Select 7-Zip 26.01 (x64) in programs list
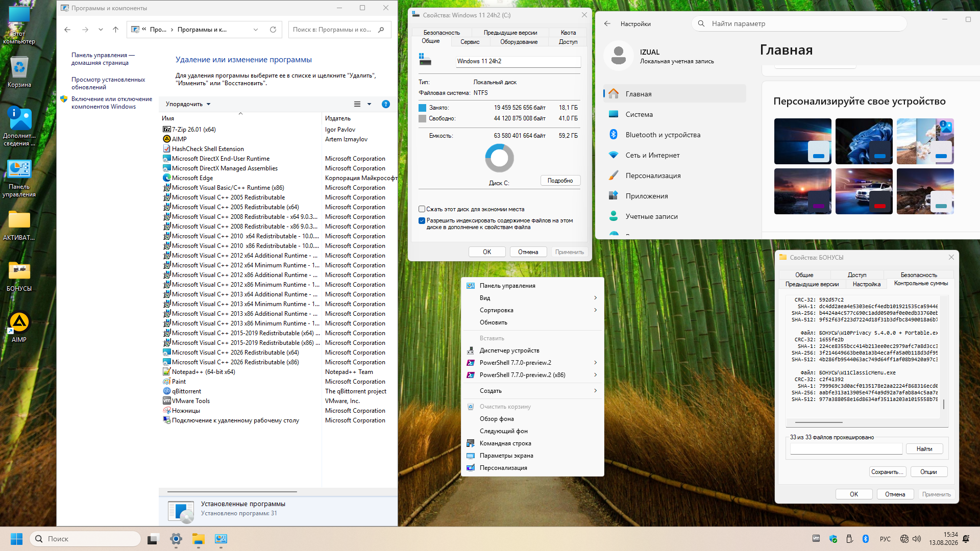The image size is (980, 551). (193, 130)
